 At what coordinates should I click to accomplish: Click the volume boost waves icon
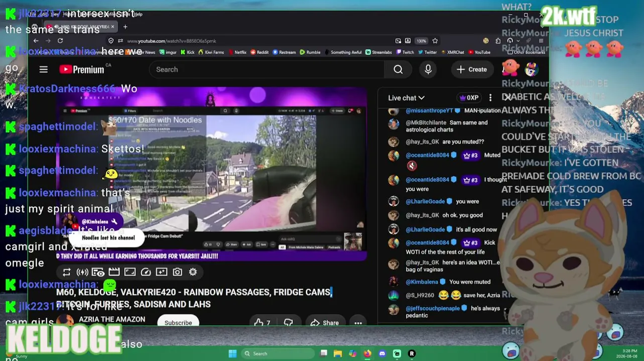(x=82, y=272)
